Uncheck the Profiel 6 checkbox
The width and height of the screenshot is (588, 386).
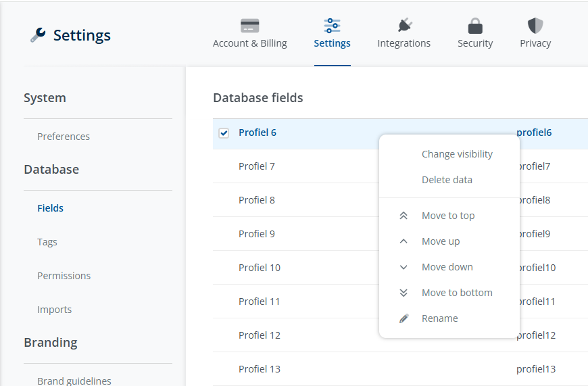pos(224,132)
